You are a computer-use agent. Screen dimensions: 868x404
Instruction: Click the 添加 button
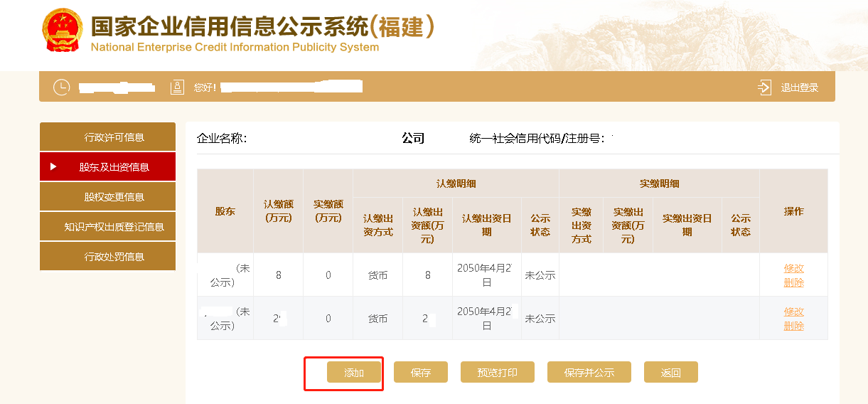click(x=354, y=372)
